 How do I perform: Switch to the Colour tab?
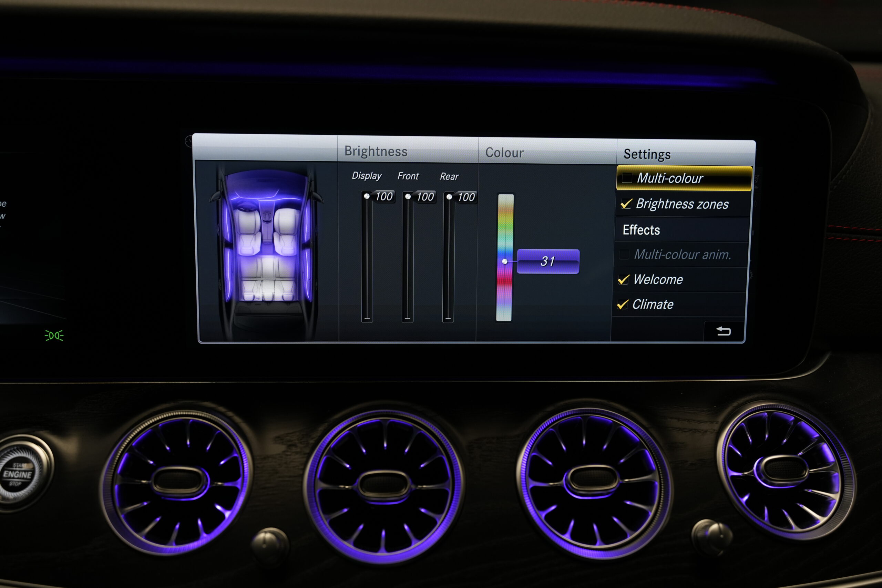click(504, 153)
